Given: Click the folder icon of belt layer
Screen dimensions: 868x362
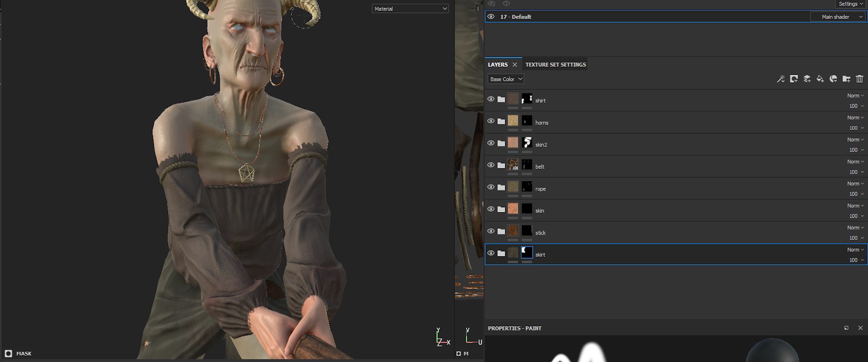Looking at the screenshot, I should tap(501, 165).
